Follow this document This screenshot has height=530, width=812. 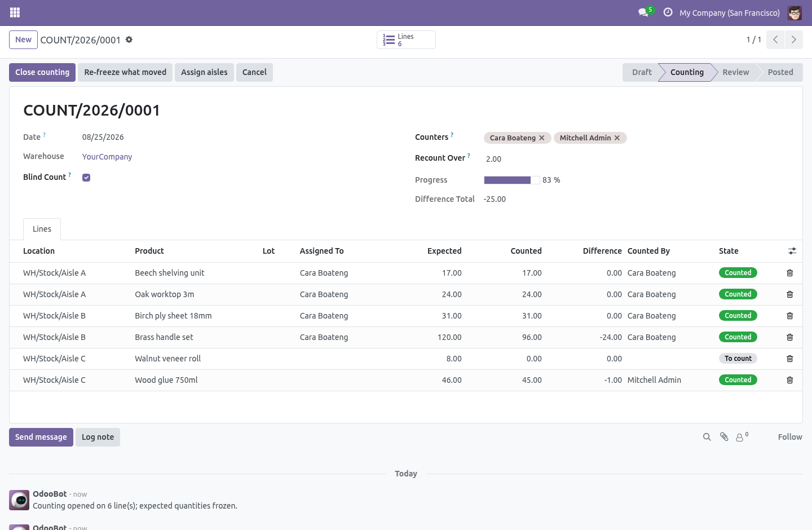click(790, 437)
